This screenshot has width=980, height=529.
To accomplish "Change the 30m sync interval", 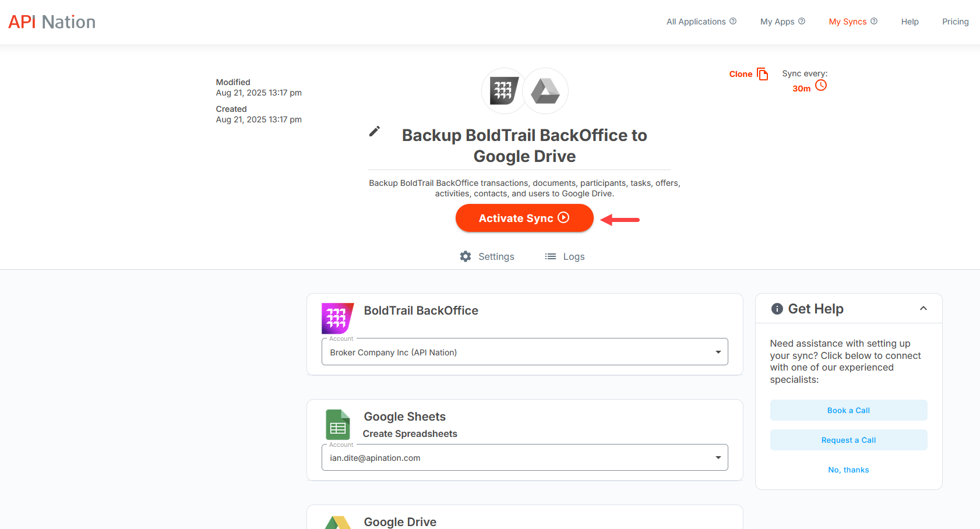I will [x=801, y=89].
